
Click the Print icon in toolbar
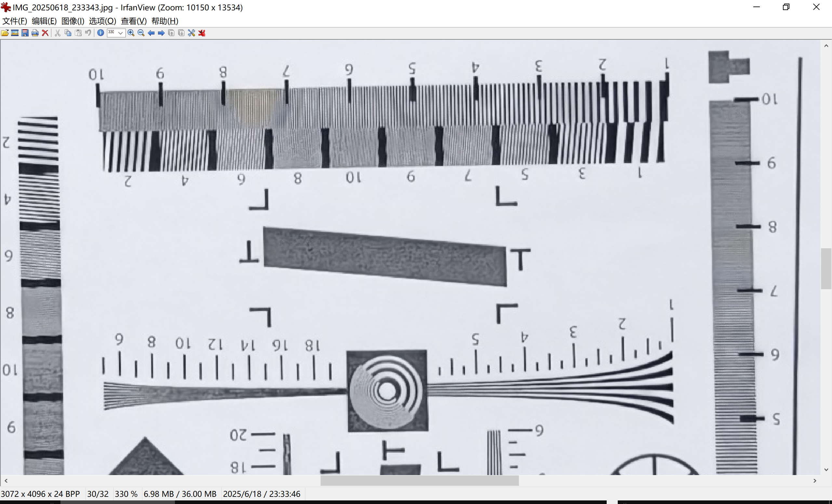coord(35,33)
